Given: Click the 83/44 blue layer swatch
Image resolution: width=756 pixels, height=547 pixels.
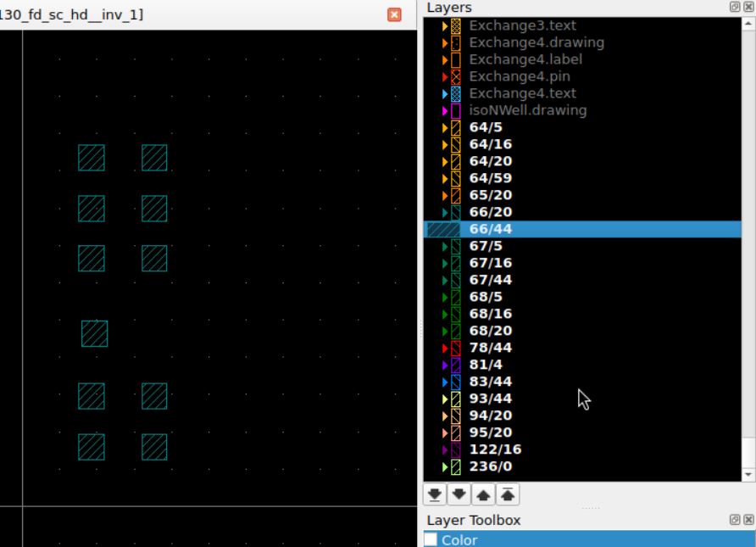Looking at the screenshot, I should click(x=455, y=382).
